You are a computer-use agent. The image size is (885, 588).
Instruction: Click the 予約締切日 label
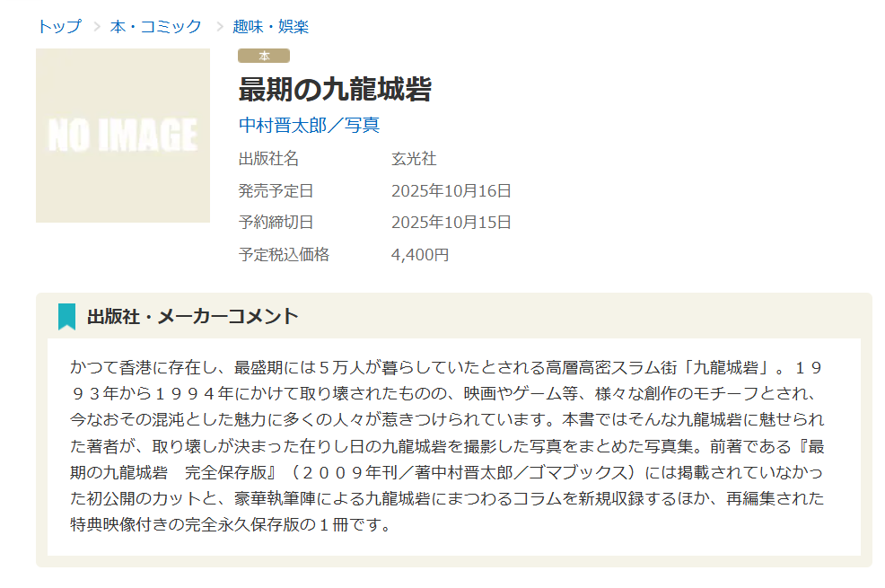click(276, 222)
